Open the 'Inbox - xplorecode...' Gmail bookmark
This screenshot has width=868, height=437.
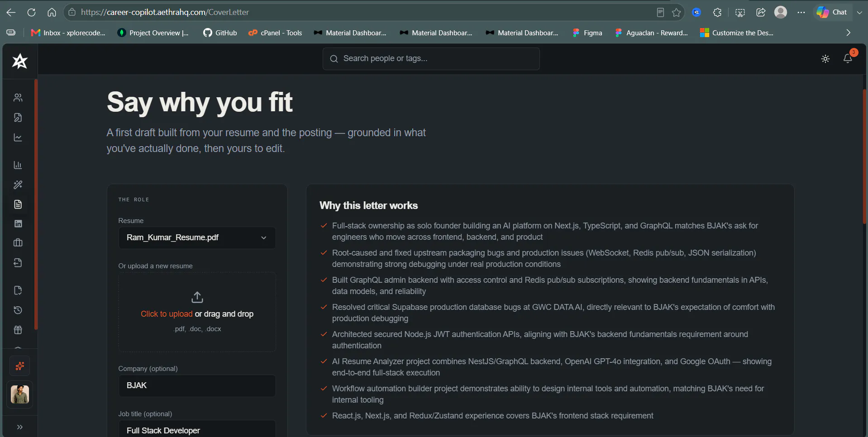pos(68,33)
